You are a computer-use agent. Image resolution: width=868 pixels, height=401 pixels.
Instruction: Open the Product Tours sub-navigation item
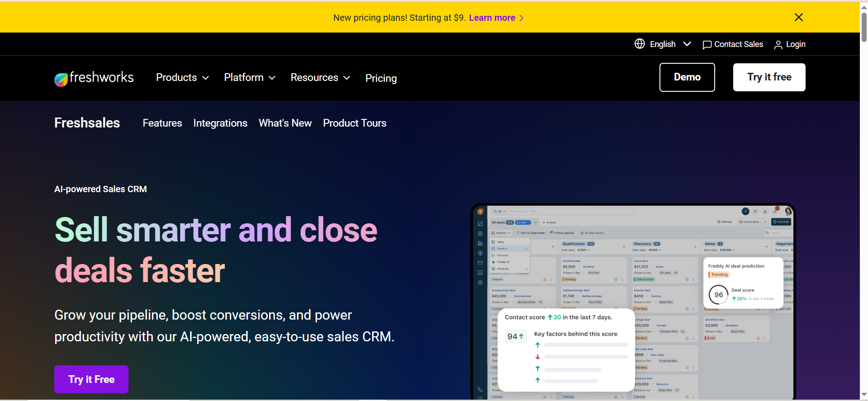(355, 123)
